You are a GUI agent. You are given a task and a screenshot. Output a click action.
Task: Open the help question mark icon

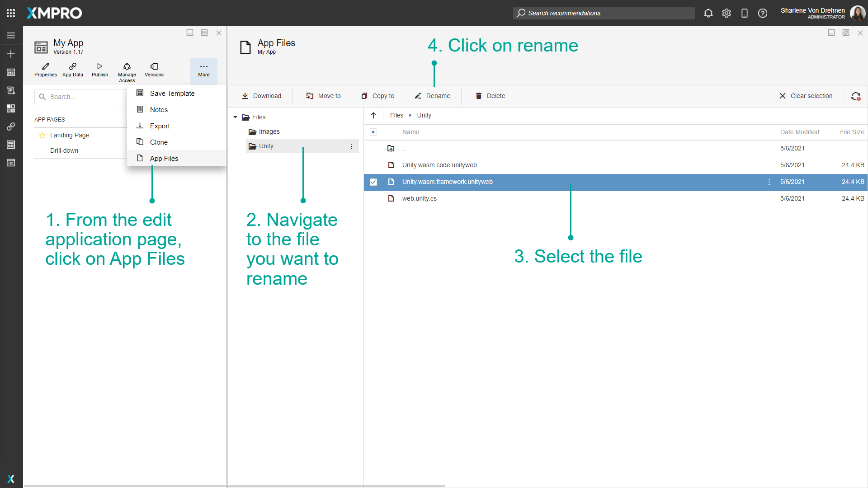click(763, 13)
